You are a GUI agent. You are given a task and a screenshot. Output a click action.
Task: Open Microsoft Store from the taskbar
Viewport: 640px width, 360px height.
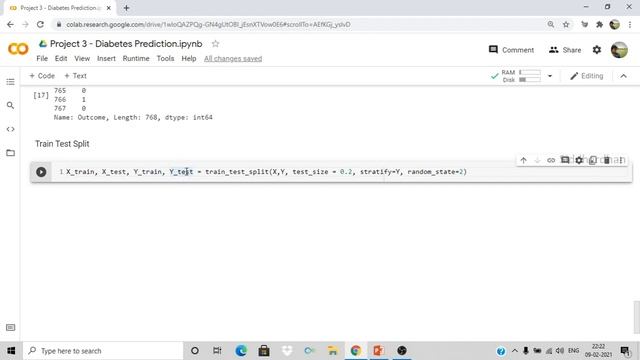click(x=264, y=351)
